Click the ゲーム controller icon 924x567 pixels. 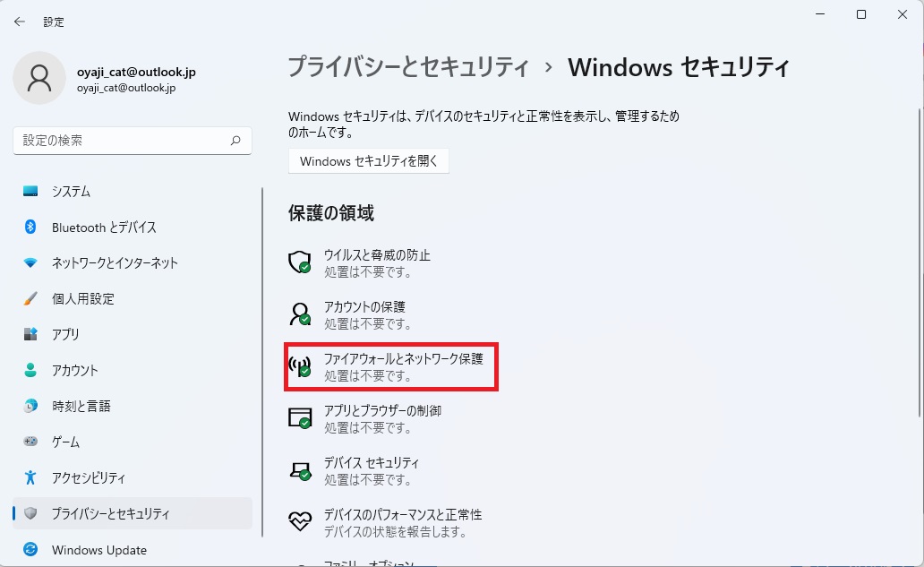pos(30,442)
